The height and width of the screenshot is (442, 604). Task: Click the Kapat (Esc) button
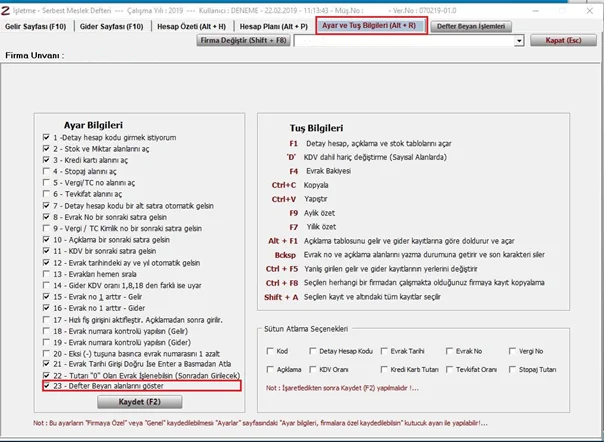[x=563, y=40]
